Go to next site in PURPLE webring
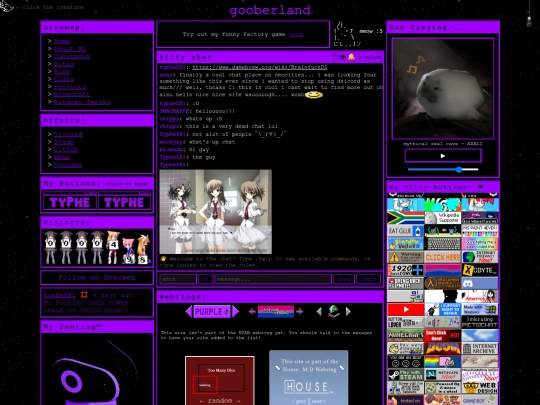Screen dimensions: 540x405 click(235, 312)
